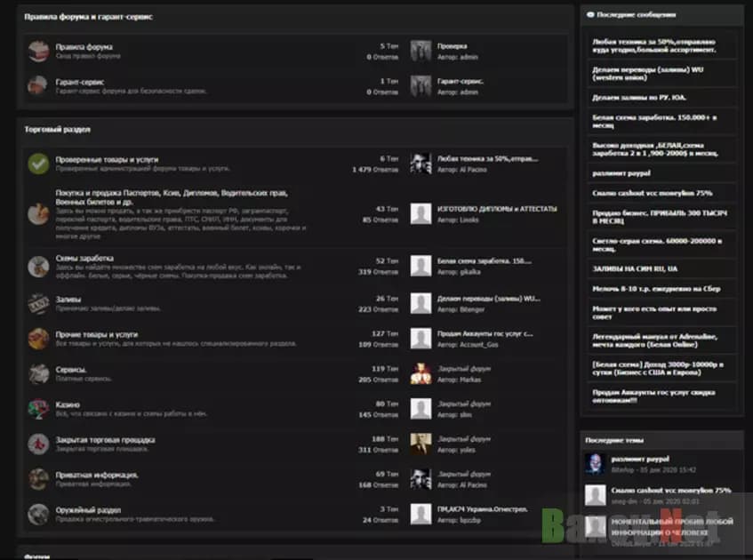Screen dimensions: 753x560
Task: Click the green checkmark Проверенные товары icon
Action: (x=37, y=164)
